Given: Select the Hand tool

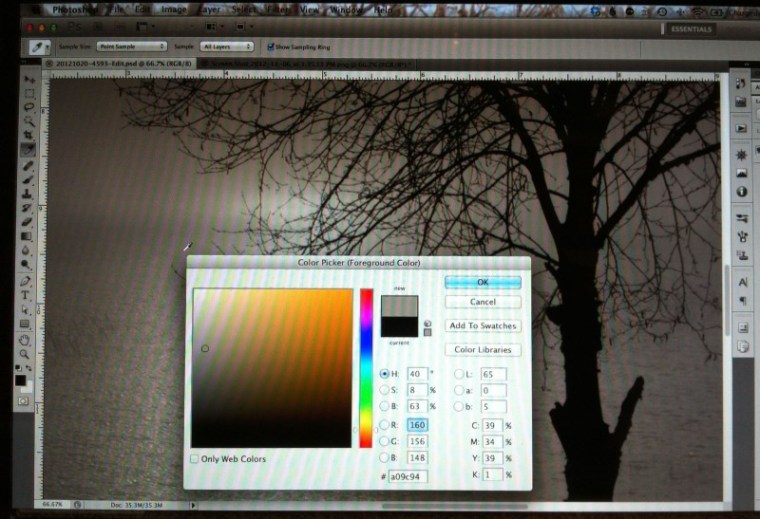Looking at the screenshot, I should pos(25,340).
